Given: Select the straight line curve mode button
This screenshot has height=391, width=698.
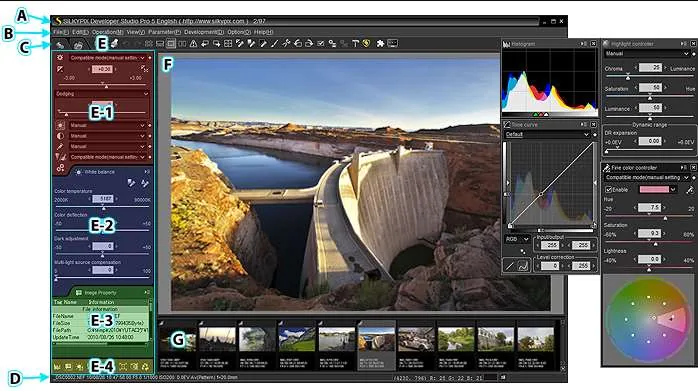Looking at the screenshot, I should click(x=510, y=266).
